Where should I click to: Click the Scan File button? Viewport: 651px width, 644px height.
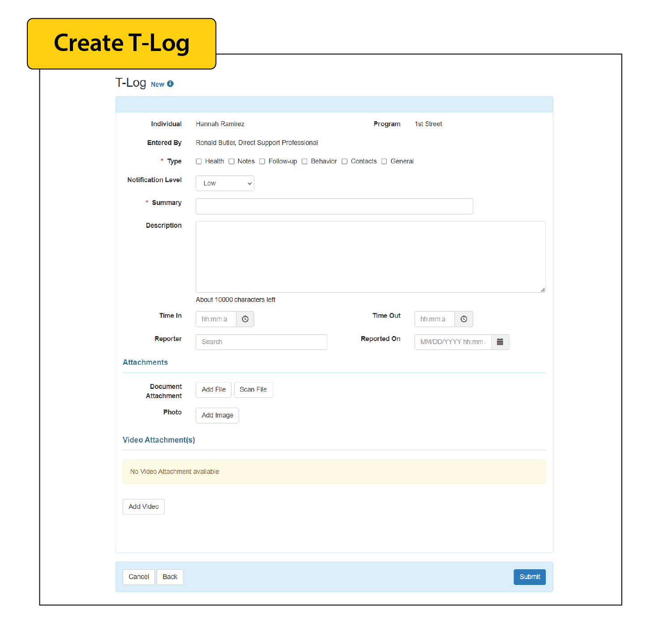click(253, 389)
